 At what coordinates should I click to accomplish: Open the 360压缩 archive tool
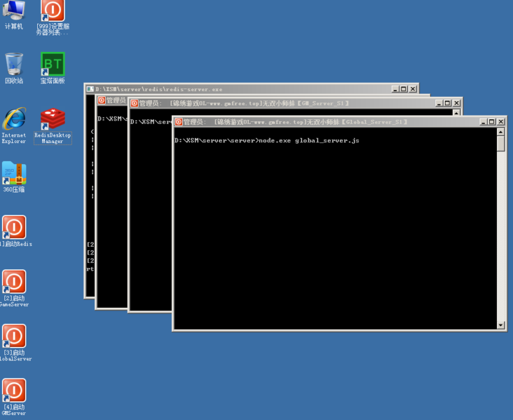[x=14, y=173]
